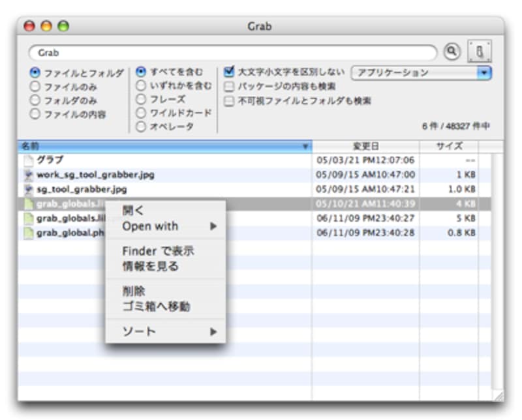This screenshot has width=522, height=420.
Task: Open the アプリケーション dropdown
Action: [421, 73]
